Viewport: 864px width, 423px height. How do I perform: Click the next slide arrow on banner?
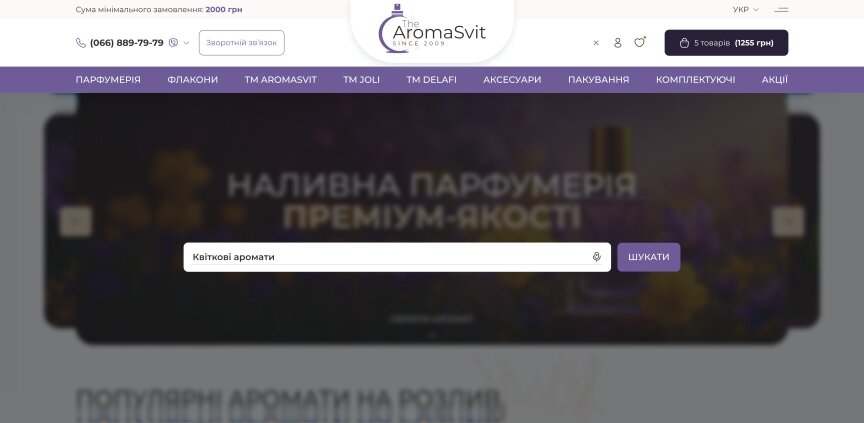click(x=789, y=221)
